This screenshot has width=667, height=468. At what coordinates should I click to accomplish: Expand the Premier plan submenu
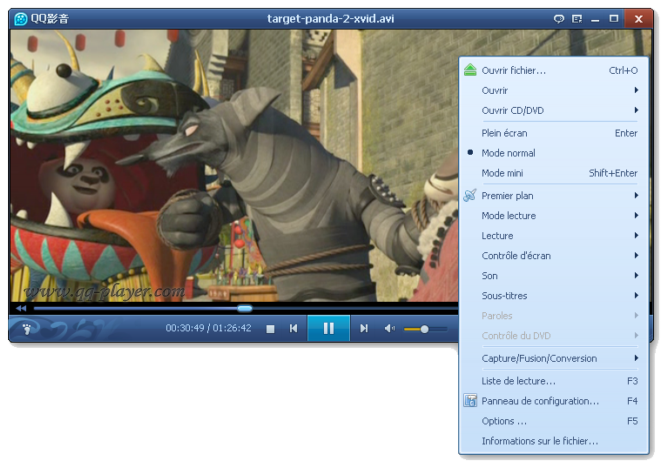tap(553, 196)
